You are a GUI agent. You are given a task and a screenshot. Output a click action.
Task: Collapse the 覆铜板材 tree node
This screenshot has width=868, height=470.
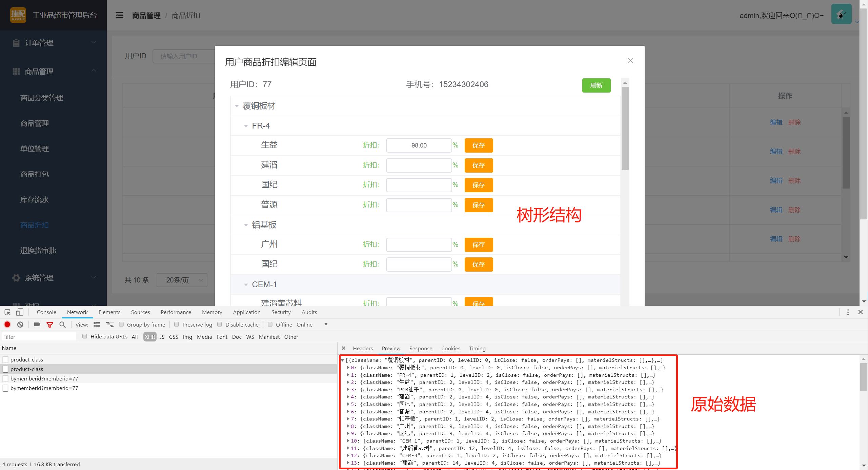pos(237,106)
